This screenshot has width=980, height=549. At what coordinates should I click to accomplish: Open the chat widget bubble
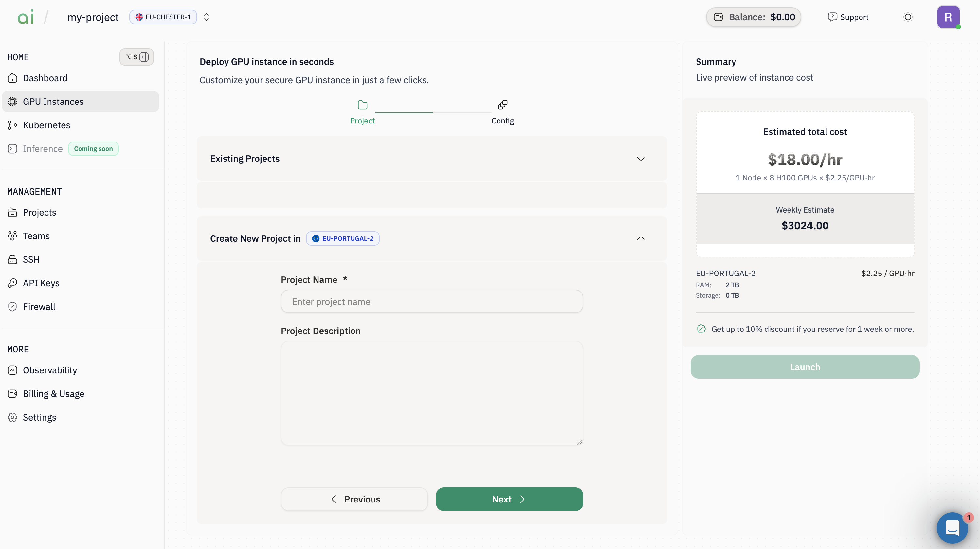(x=952, y=528)
